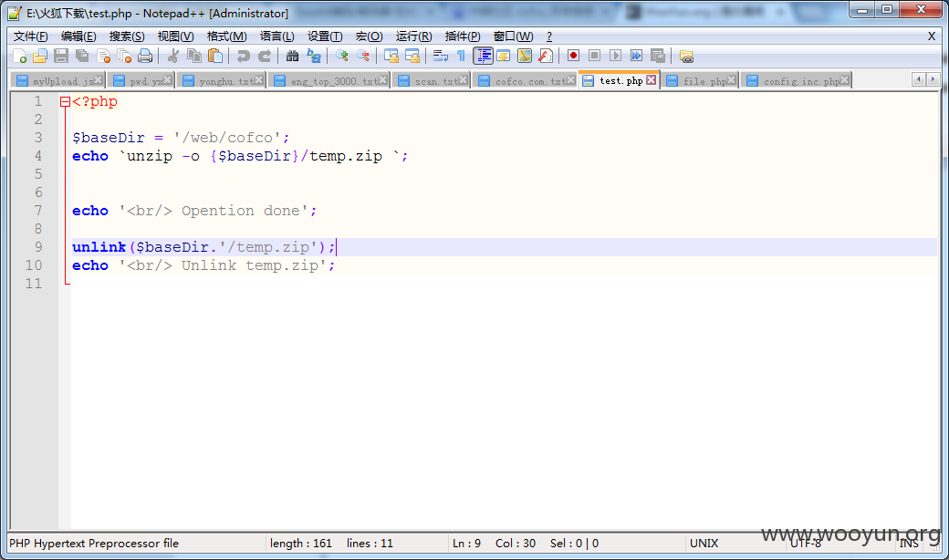Open the ? help menu
Viewport: 949px width, 560px height.
point(549,36)
